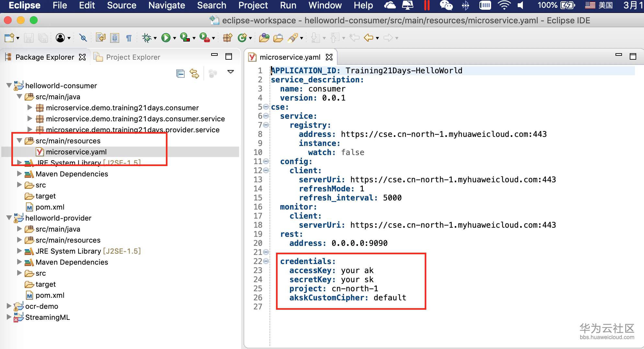Select target folder under helloworld-provider

click(45, 284)
